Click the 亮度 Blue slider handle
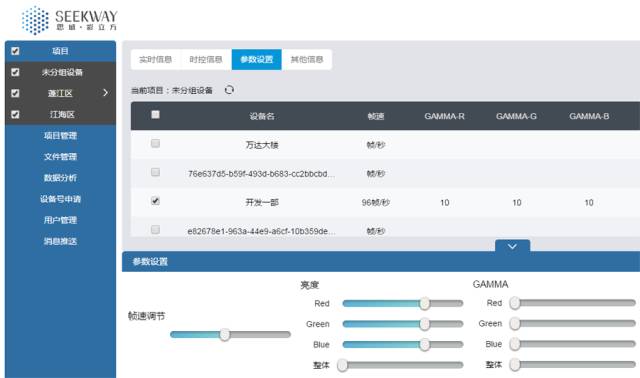This screenshot has width=640, height=378. pyautogui.click(x=424, y=345)
